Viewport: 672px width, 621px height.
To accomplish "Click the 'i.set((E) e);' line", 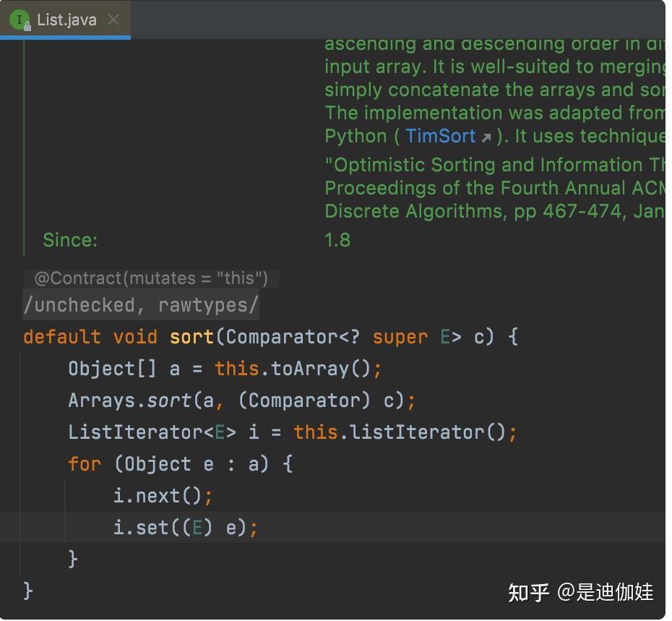I will (186, 528).
